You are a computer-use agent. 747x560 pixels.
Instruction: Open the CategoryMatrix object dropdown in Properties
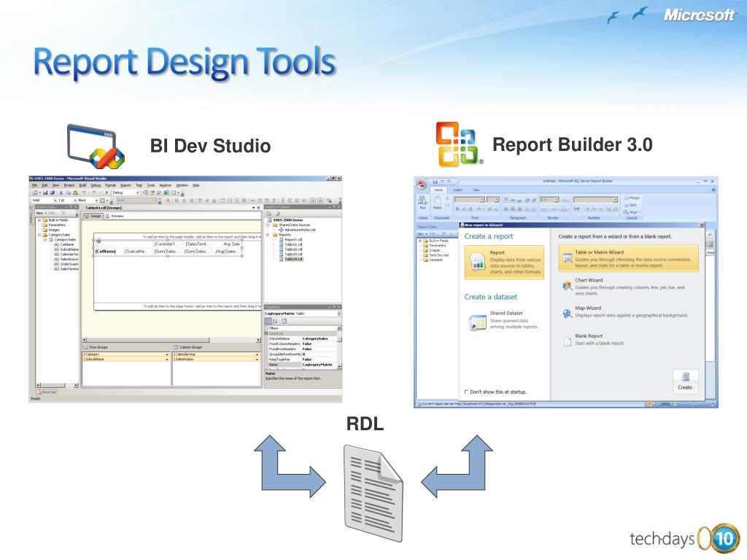pos(339,314)
